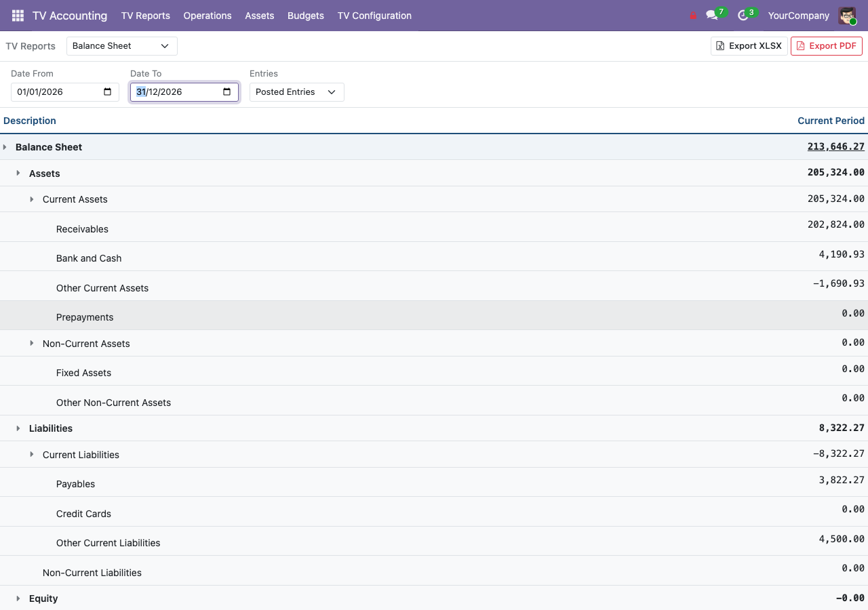The image size is (868, 610).
Task: Click the 4,500.00 Other Current Liabilities amount
Action: 842,539
